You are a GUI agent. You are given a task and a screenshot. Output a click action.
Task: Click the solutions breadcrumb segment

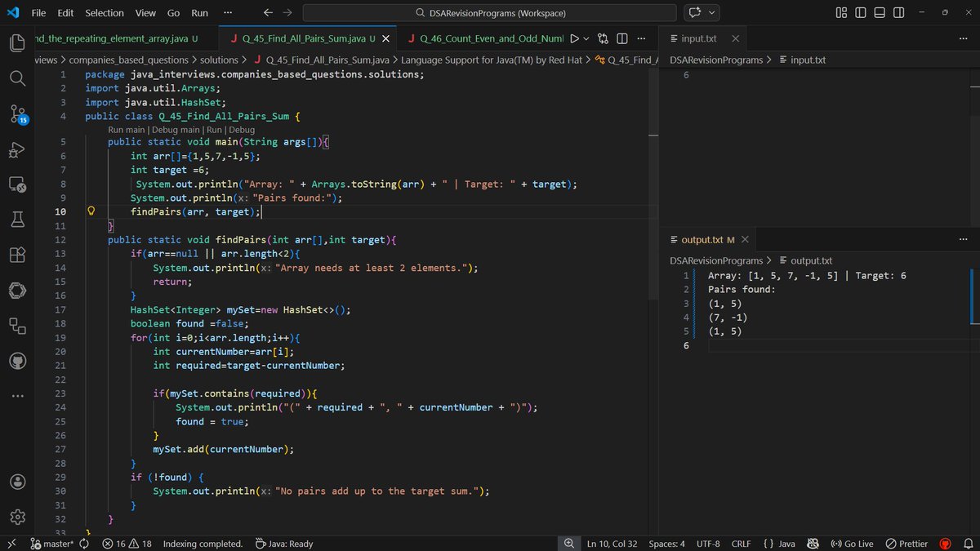(219, 60)
